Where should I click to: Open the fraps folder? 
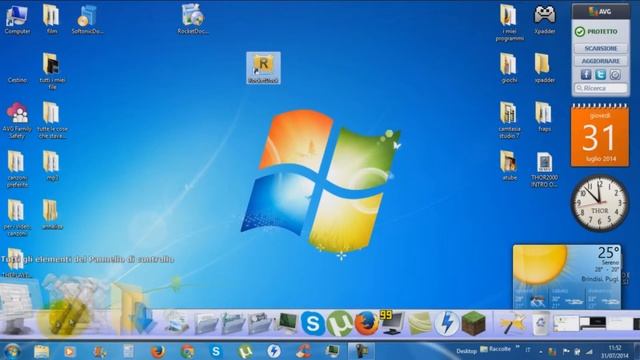pyautogui.click(x=544, y=117)
